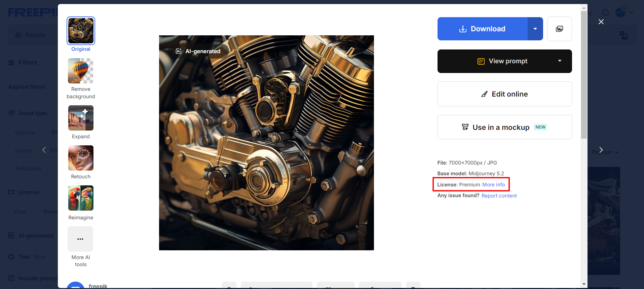Click the Report content link
Image resolution: width=644 pixels, height=289 pixels.
click(499, 196)
